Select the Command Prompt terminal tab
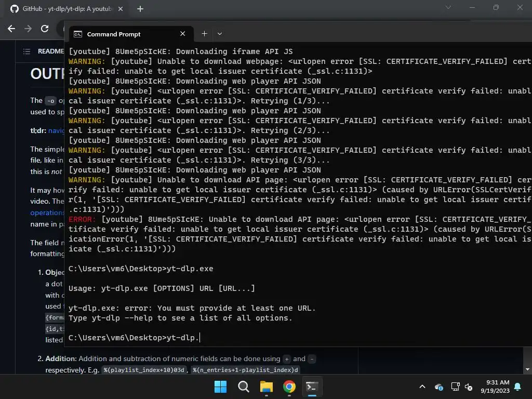This screenshot has height=399, width=532. point(131,34)
